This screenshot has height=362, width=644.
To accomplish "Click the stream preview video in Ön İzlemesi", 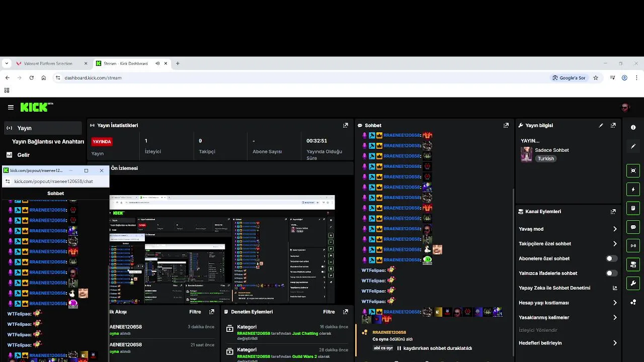I will pyautogui.click(x=222, y=249).
